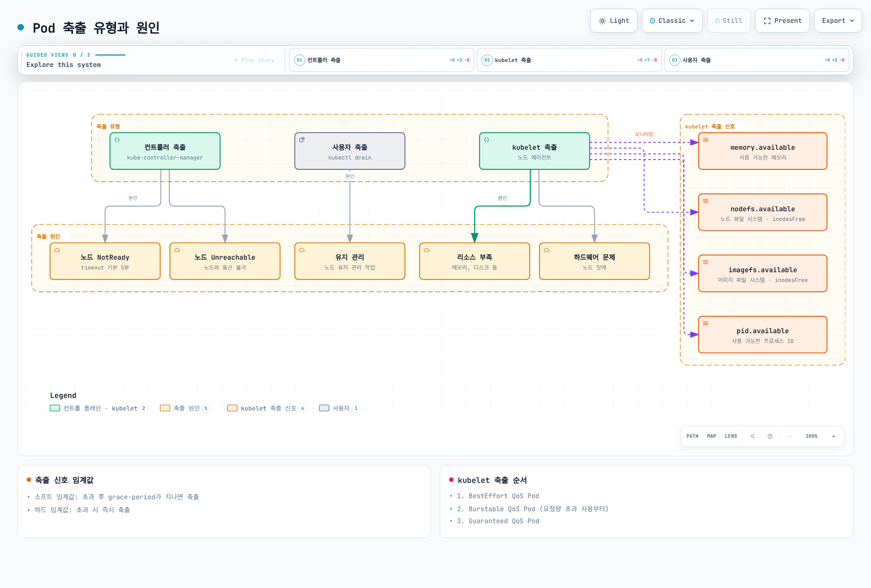The image size is (871, 588).
Task: Select the 노드 Unreachable cause node
Action: click(x=225, y=261)
